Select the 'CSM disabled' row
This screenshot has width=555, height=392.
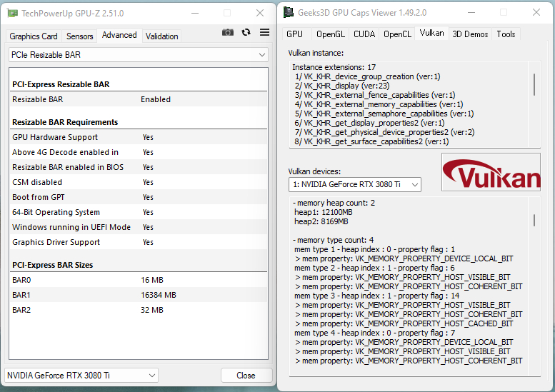pos(139,182)
